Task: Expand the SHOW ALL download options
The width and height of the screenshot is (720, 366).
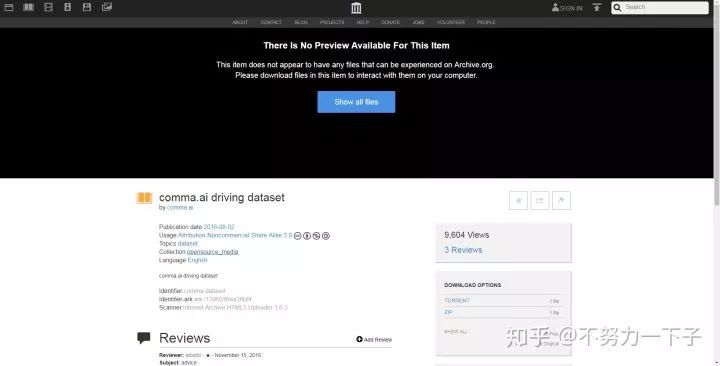Action: point(455,332)
